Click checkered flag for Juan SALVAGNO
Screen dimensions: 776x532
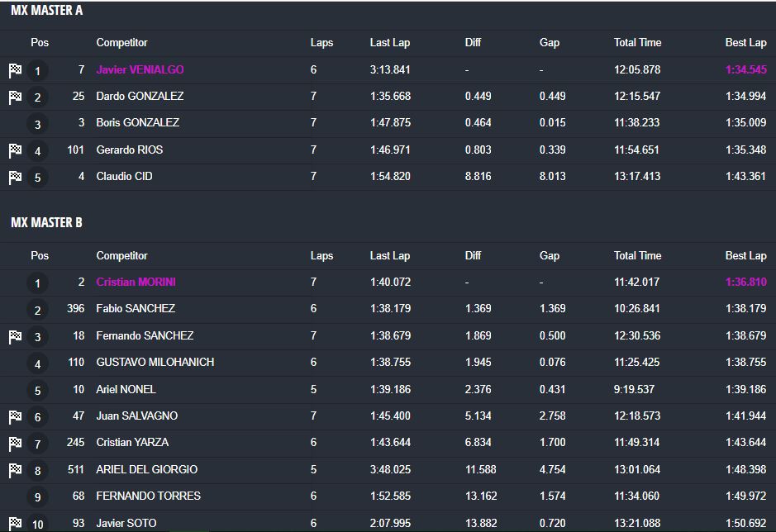pyautogui.click(x=15, y=416)
